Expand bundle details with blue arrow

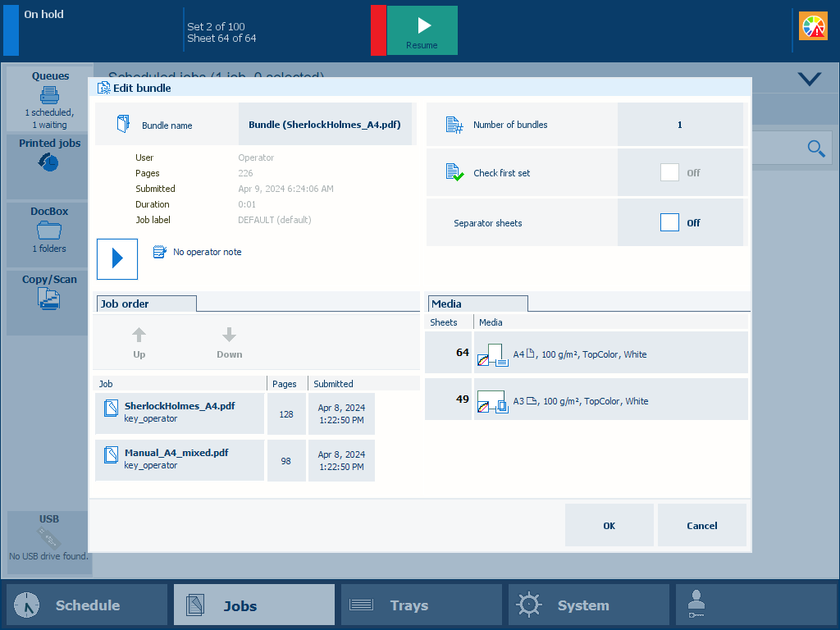(117, 259)
